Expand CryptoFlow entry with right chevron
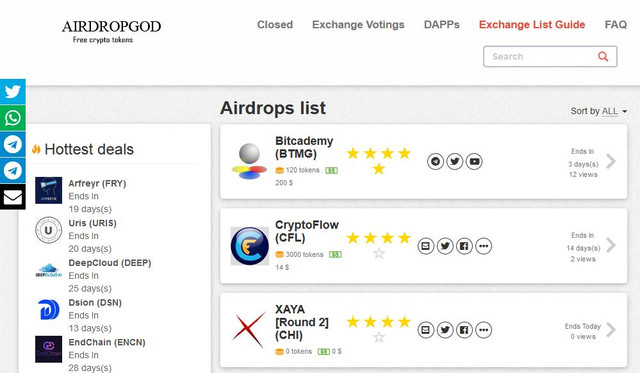Viewport: 640px width, 373px height. (611, 245)
